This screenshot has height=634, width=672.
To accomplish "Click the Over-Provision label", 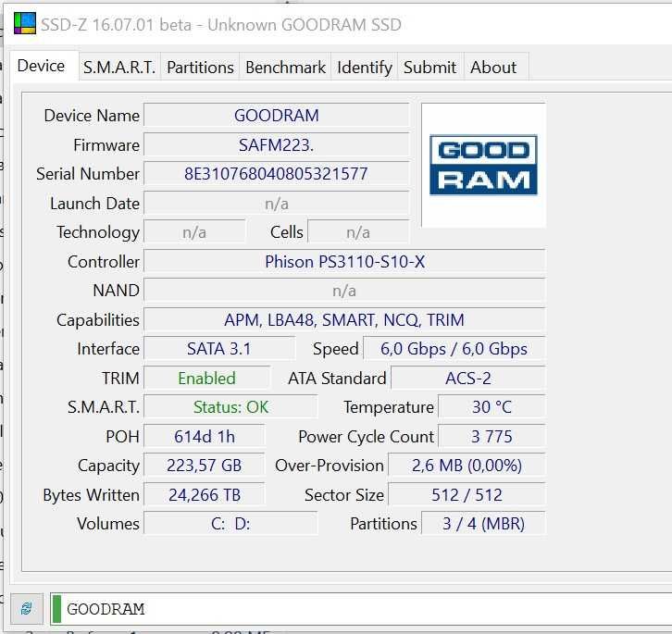I will 330,466.
